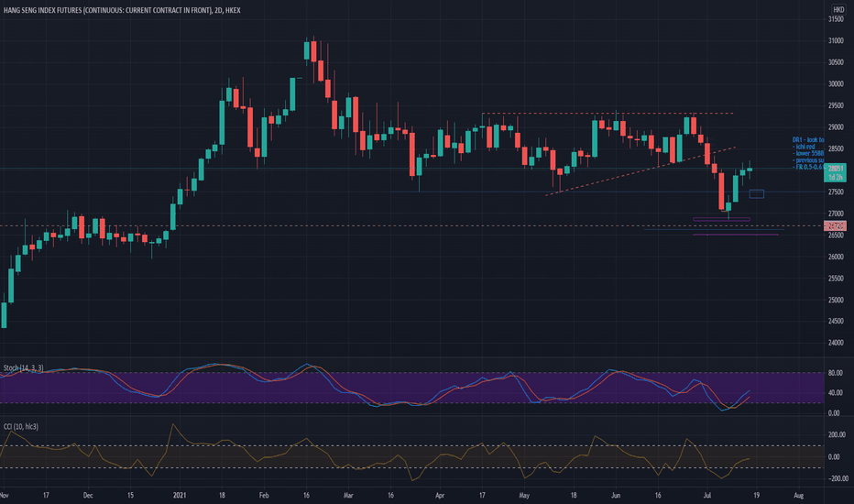The height and width of the screenshot is (504, 854).
Task: Click the blue DR1 annotation text
Action: 808,154
